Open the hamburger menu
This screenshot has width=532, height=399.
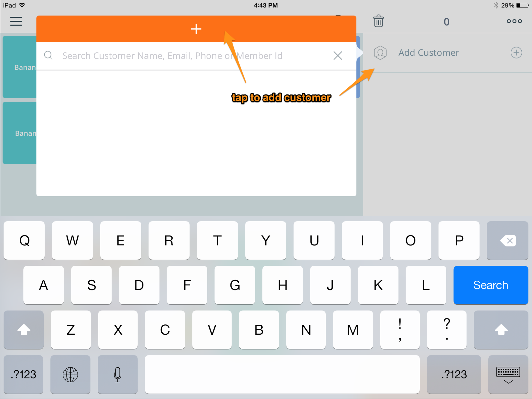click(x=16, y=21)
